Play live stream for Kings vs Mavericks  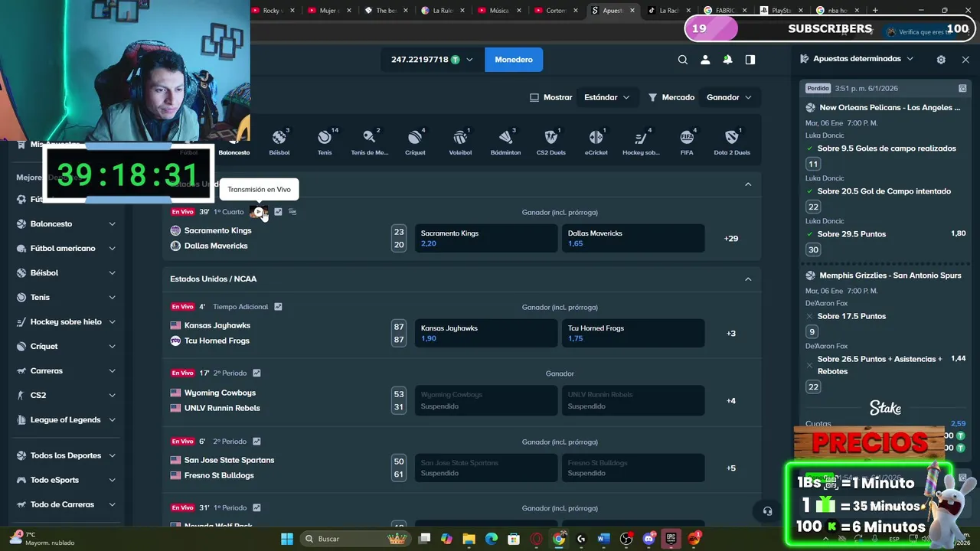coord(259,212)
